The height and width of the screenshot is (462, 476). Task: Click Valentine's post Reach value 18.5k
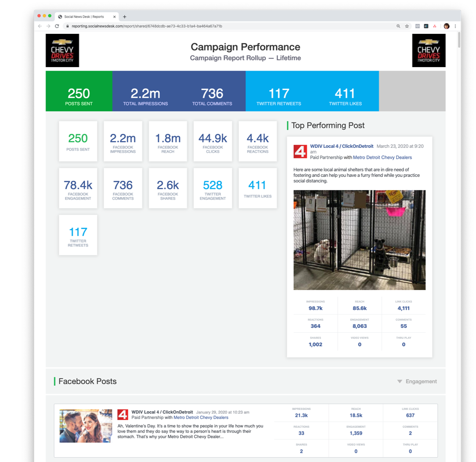point(356,415)
